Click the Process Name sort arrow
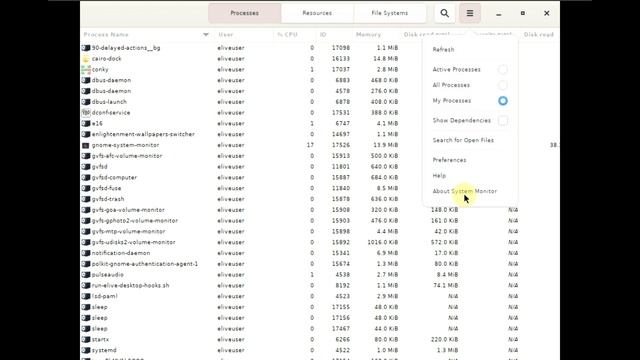 [x=206, y=35]
